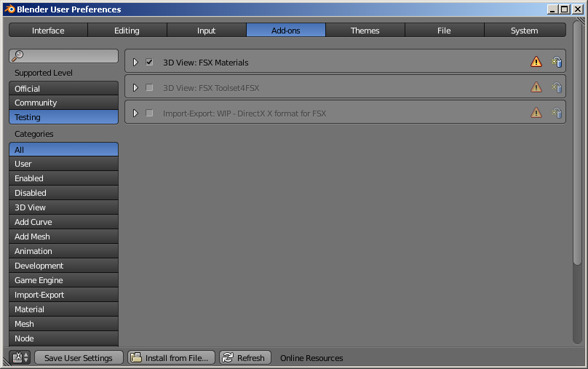Image resolution: width=588 pixels, height=369 pixels.
Task: Refresh the add-ons list
Action: (x=245, y=358)
